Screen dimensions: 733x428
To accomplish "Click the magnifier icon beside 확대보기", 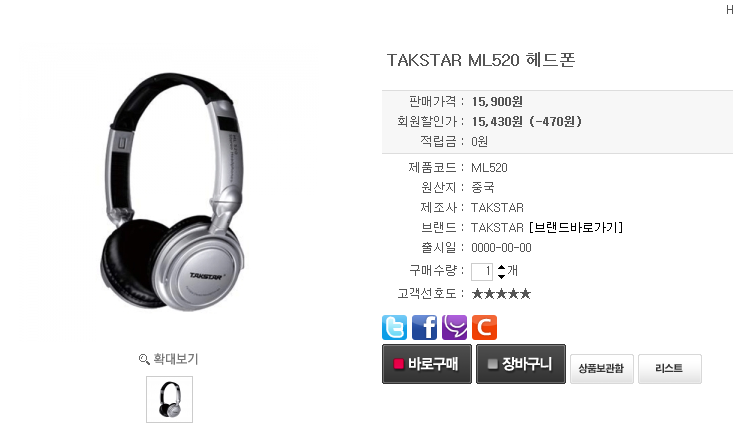I will 144,359.
